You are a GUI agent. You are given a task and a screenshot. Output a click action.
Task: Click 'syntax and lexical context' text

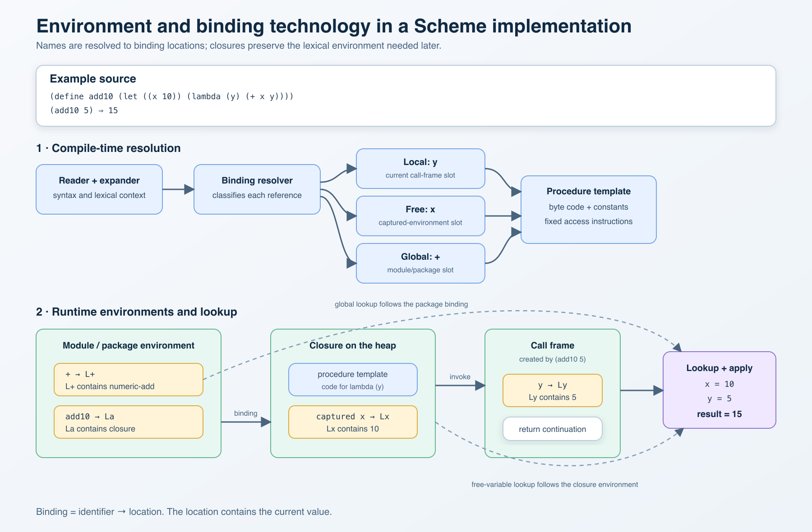(x=99, y=195)
